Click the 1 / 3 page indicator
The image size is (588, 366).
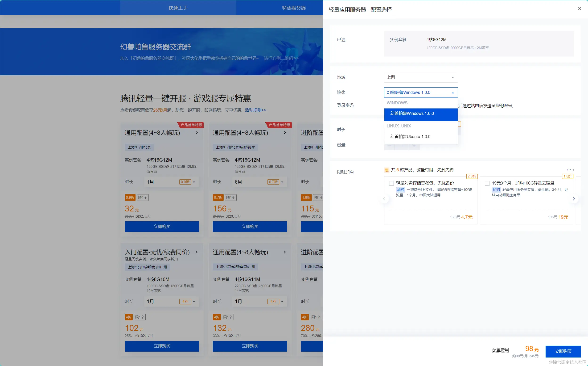point(570,170)
